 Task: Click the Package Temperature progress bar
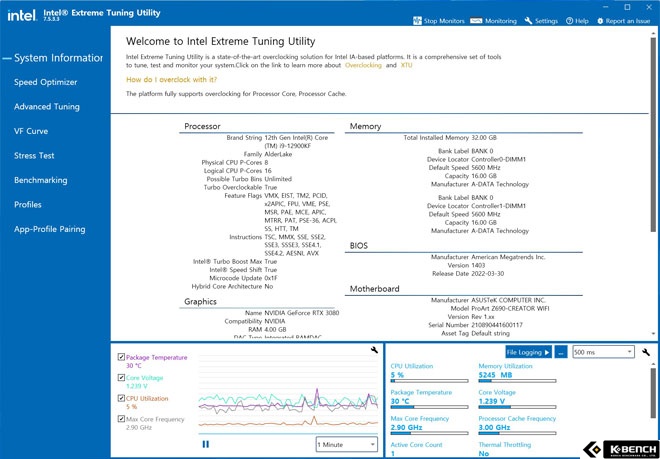click(429, 407)
